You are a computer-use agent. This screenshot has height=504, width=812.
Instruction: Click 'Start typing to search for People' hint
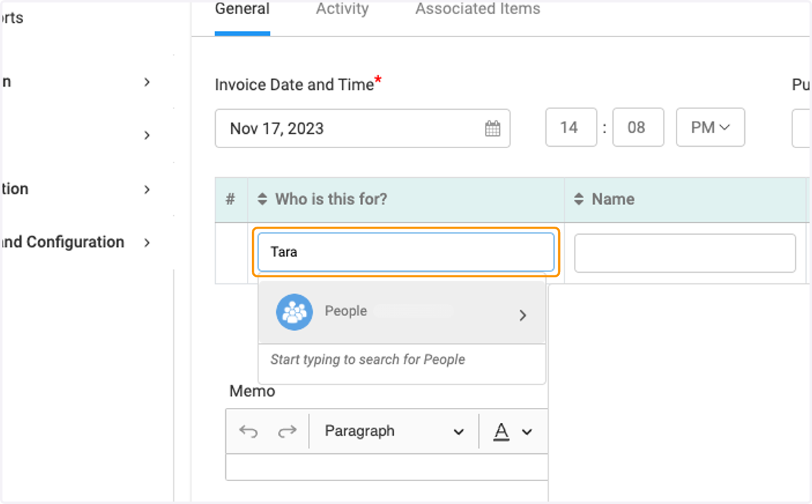(367, 360)
